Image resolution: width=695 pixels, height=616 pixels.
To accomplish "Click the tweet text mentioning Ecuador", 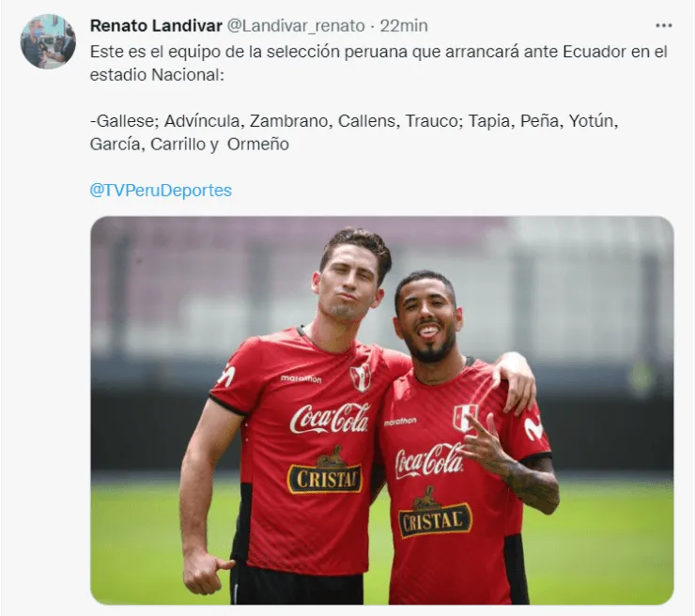I will click(378, 63).
